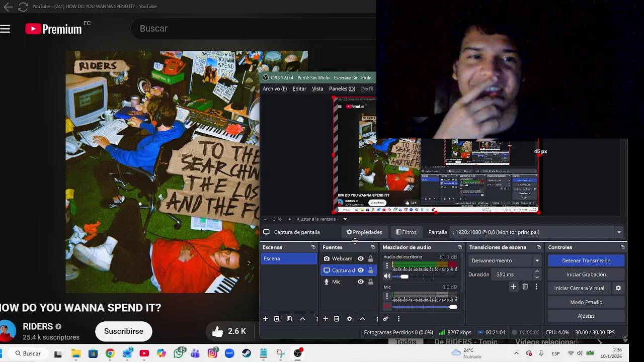Toggle visibility of the Captura de pantalla source
Screen dimensions: 644x362
click(360, 270)
